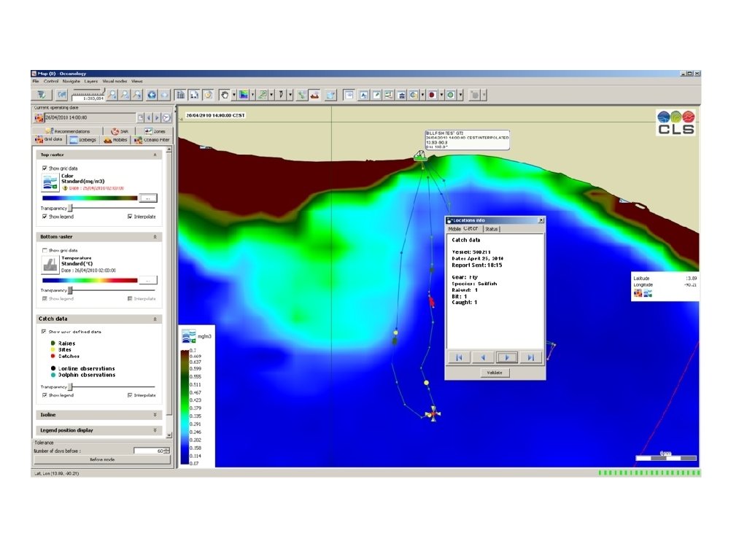Click the zoom out magnifier icon
The width and height of the screenshot is (747, 560).
(x=125, y=95)
